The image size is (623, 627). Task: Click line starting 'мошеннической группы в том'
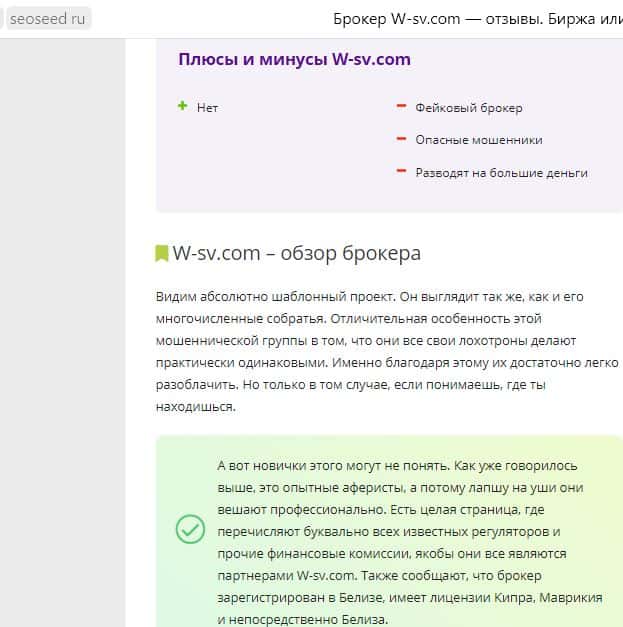coord(366,341)
